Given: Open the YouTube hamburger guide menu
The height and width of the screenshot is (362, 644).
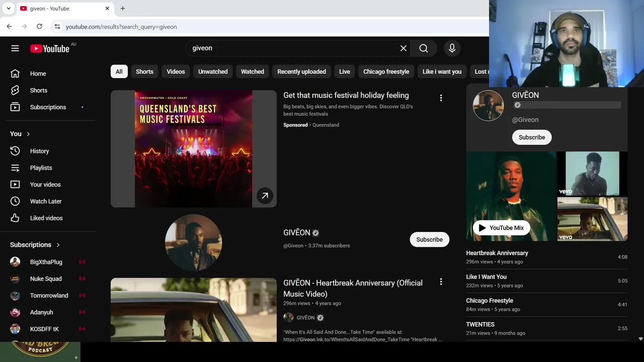Looking at the screenshot, I should [x=15, y=48].
